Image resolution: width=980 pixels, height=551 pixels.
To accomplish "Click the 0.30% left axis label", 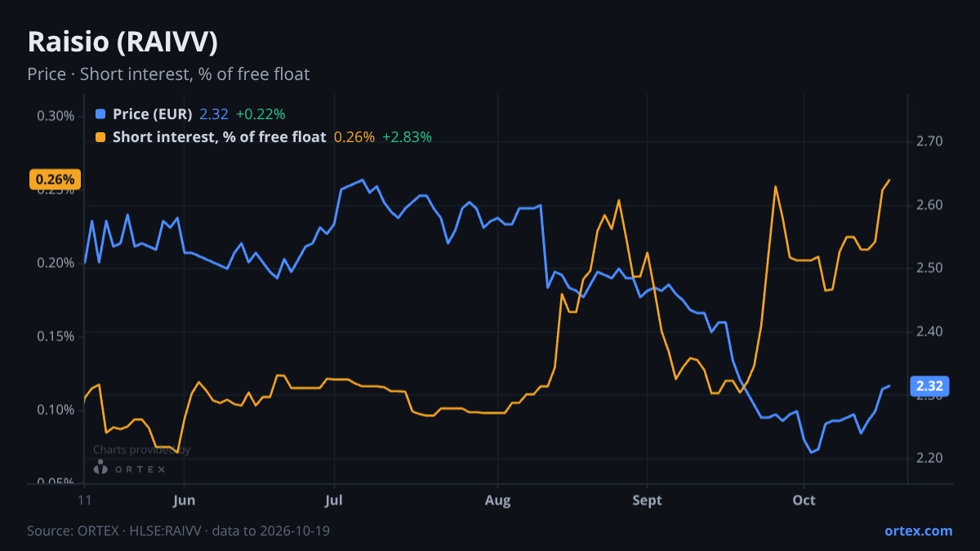I will tap(56, 115).
